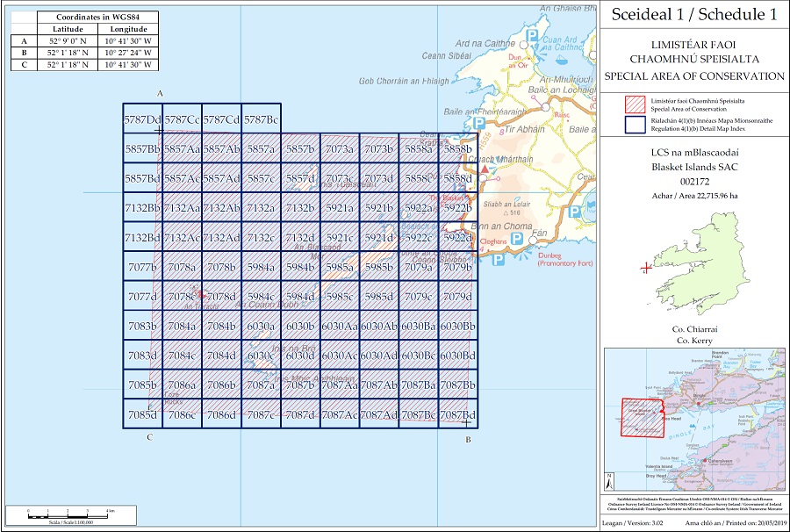Click the Longitude column header
The height and width of the screenshot is (532, 790).
[x=128, y=29]
